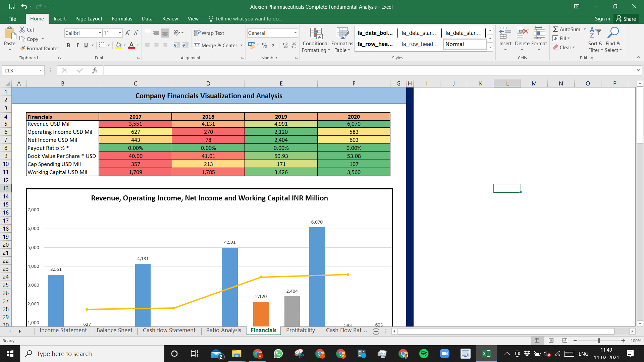Click Find & Select magnifier icon
644x362 pixels.
pyautogui.click(x=613, y=33)
